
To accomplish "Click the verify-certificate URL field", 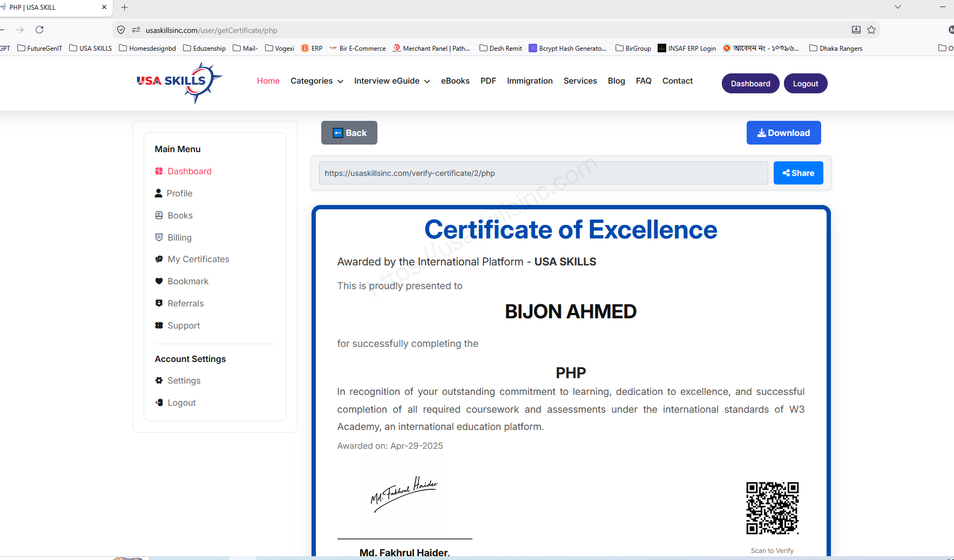I will (544, 173).
